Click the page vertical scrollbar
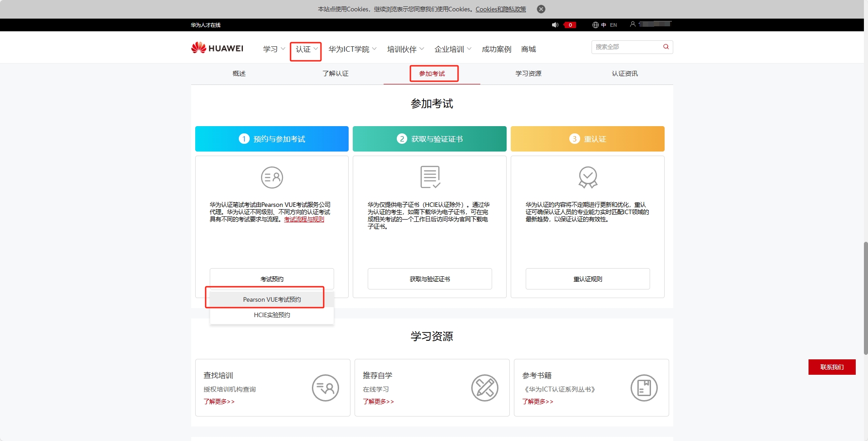 click(866, 298)
